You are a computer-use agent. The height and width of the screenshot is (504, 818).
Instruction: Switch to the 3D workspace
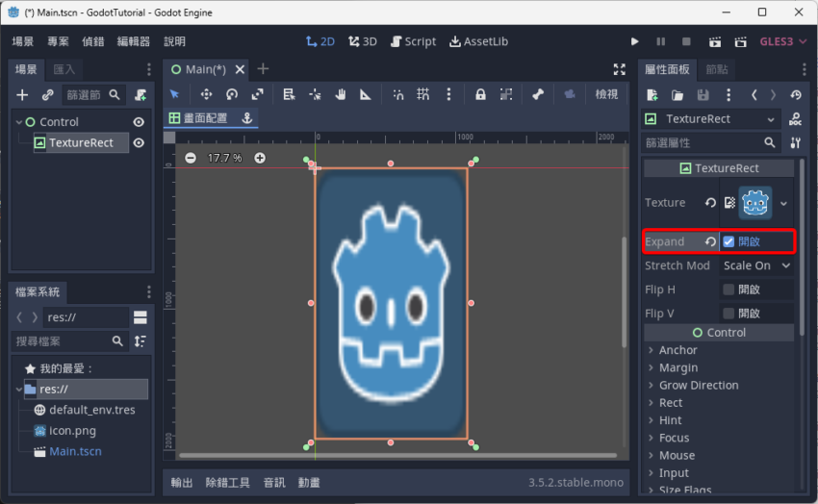363,41
